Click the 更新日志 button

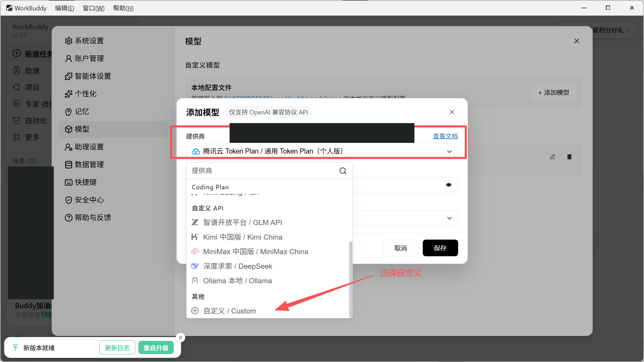pyautogui.click(x=117, y=348)
